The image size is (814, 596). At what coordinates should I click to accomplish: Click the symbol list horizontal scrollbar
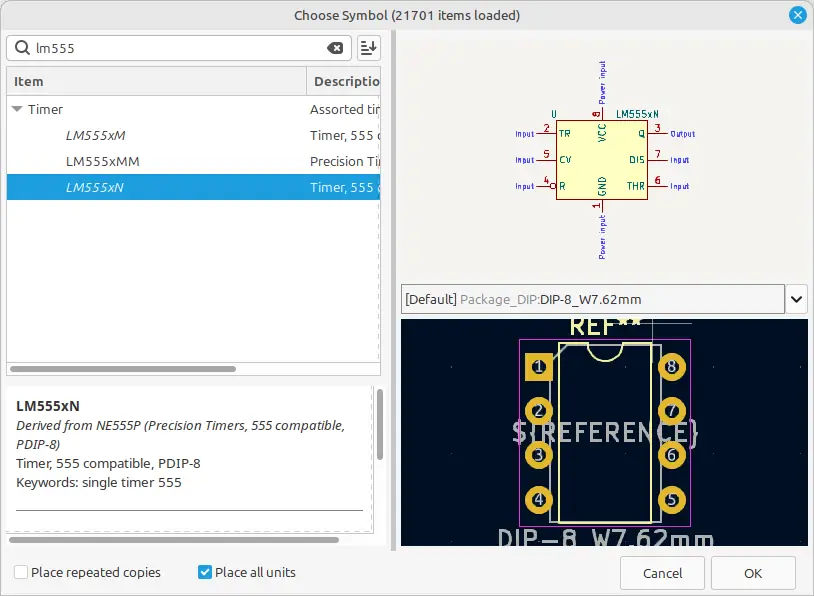[x=123, y=369]
